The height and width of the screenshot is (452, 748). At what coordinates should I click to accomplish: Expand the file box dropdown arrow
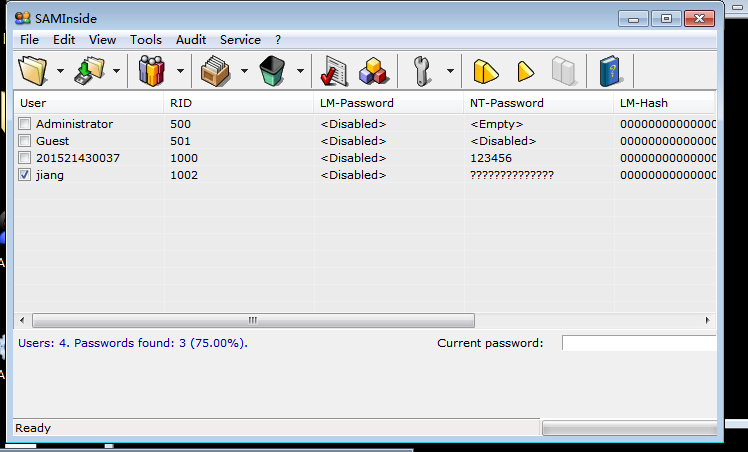tap(244, 71)
